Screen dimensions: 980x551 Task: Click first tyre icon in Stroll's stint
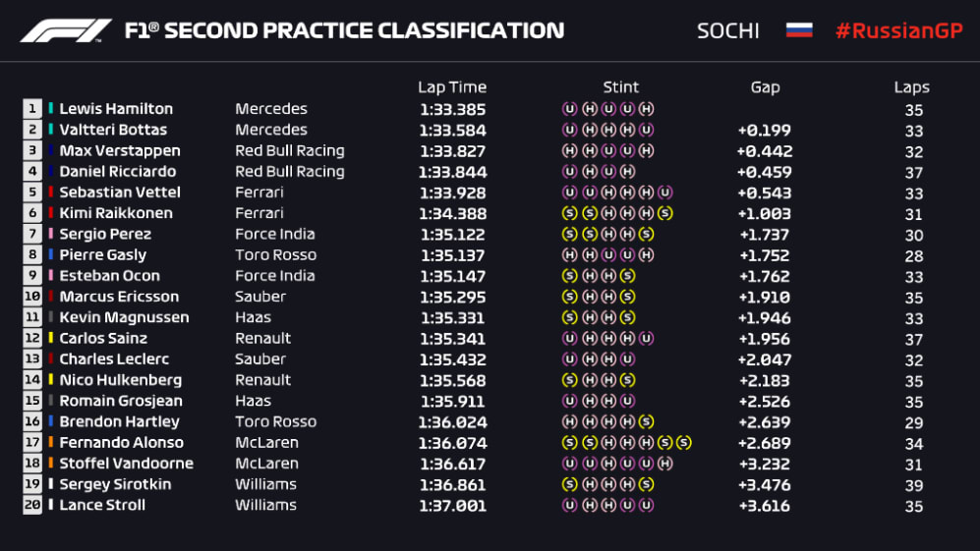568,505
